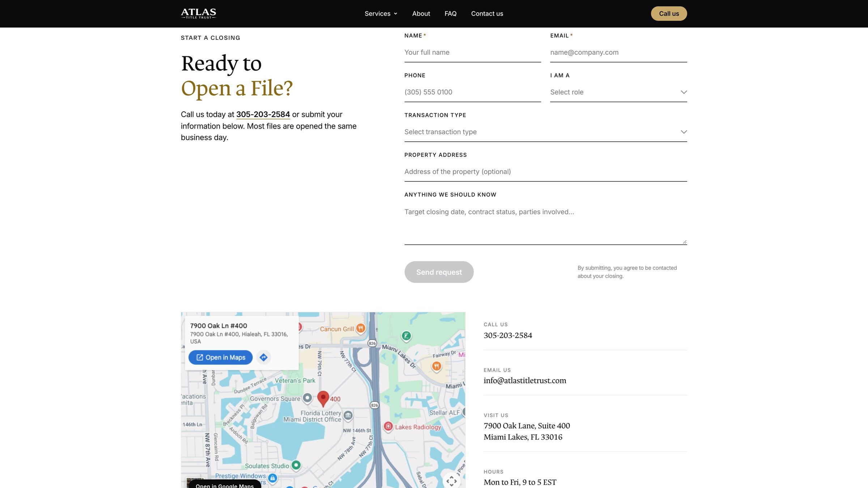This screenshot has height=488, width=868.
Task: Click the Send request button
Action: (439, 272)
